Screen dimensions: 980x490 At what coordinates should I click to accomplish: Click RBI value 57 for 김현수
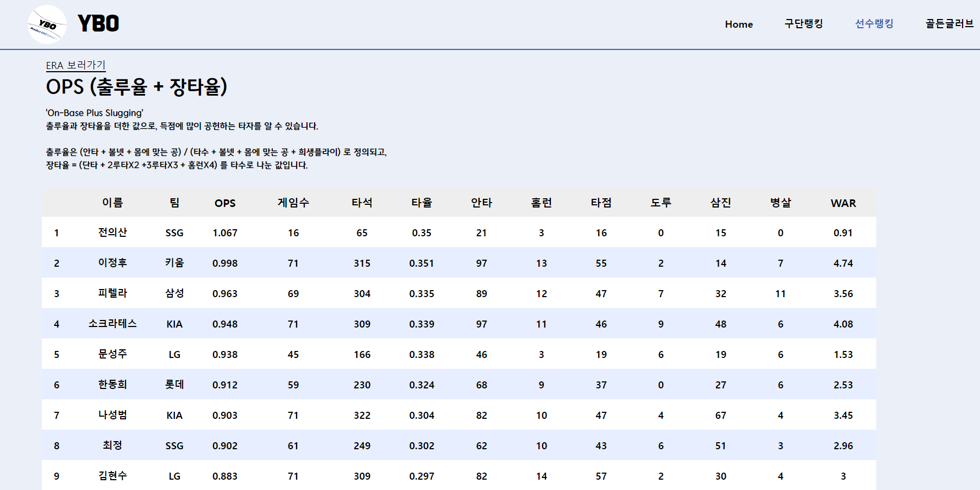click(x=601, y=476)
